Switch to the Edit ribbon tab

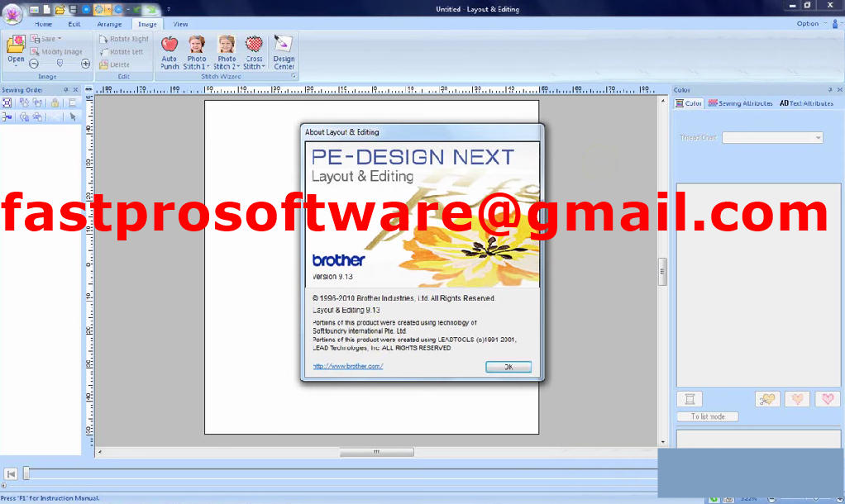tap(74, 24)
